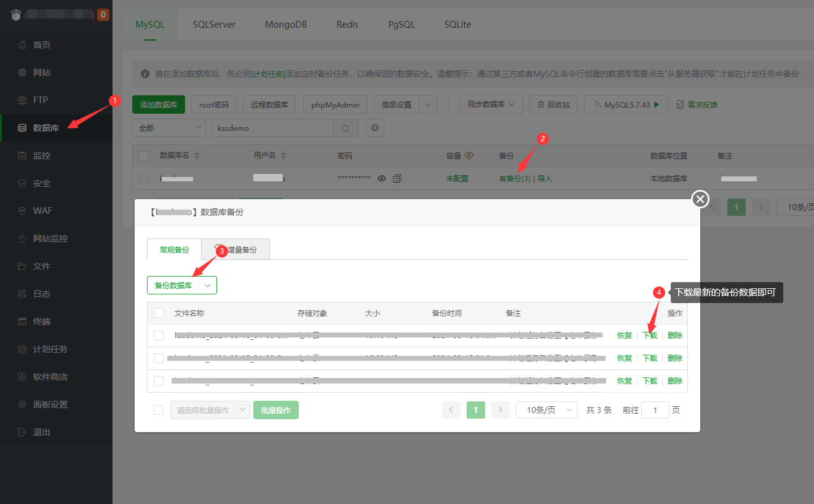This screenshot has height=504, width=814.
Task: Click the 退出 logout icon
Action: click(x=22, y=432)
